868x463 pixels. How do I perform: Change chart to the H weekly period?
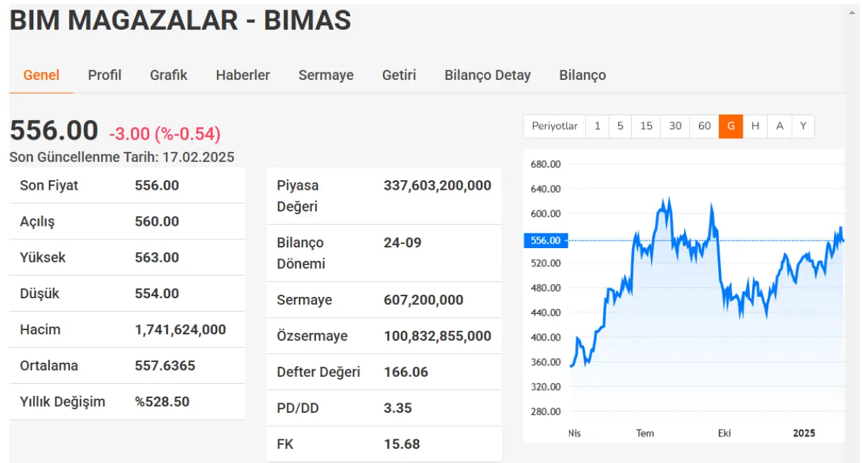tap(755, 126)
